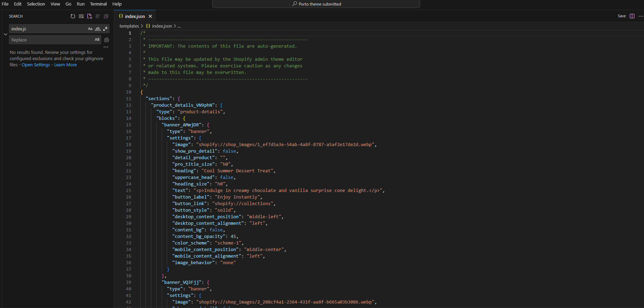
Task: Collapse all search results
Action: click(x=106, y=16)
